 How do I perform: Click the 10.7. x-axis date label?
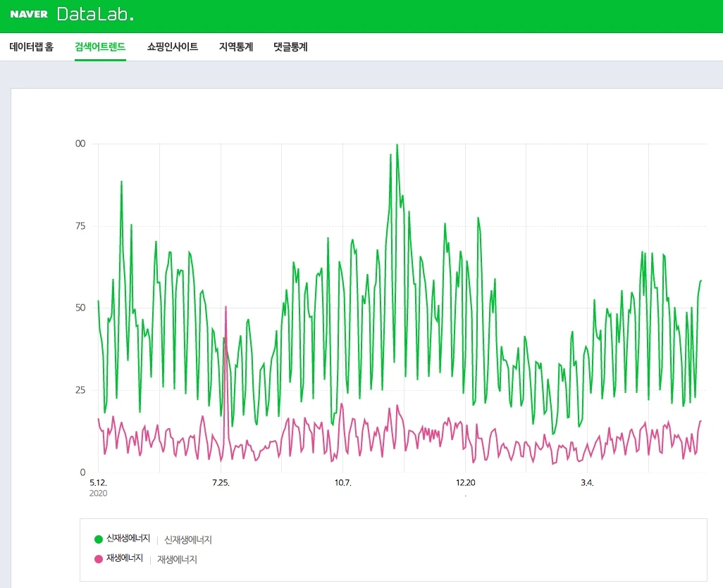pyautogui.click(x=342, y=482)
